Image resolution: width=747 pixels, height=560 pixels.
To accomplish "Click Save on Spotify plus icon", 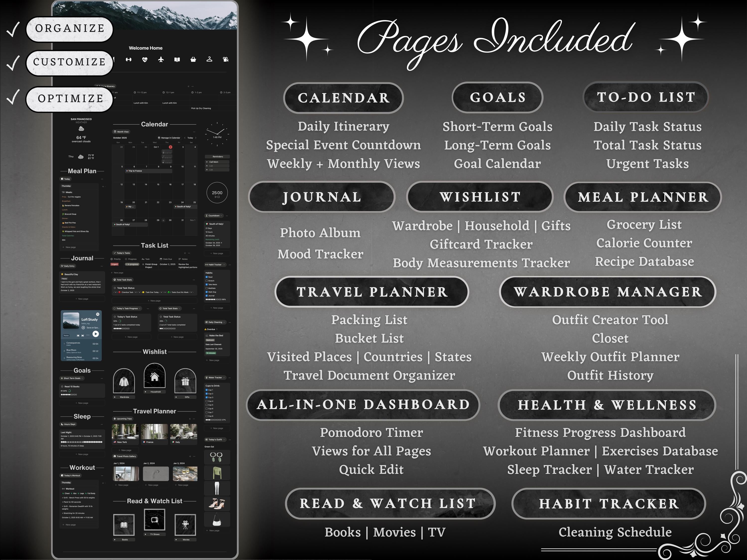I will [83, 328].
